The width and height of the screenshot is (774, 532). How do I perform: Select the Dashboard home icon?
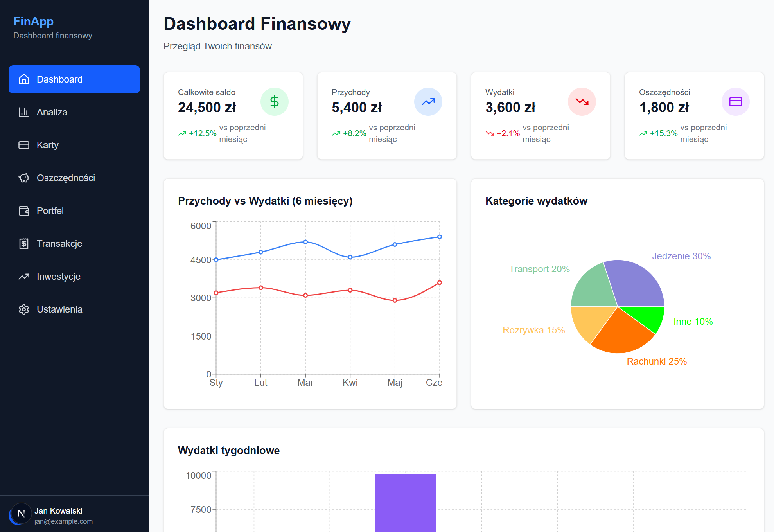24,79
